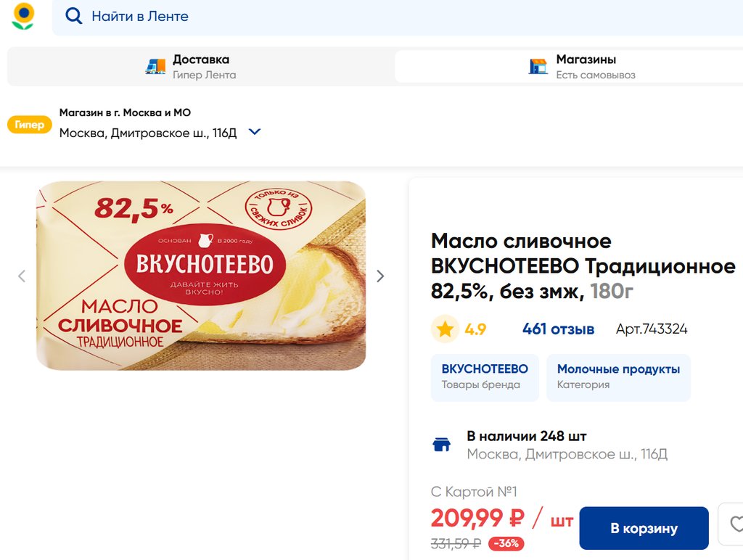
Task: Show the previous product image
Action: (22, 276)
